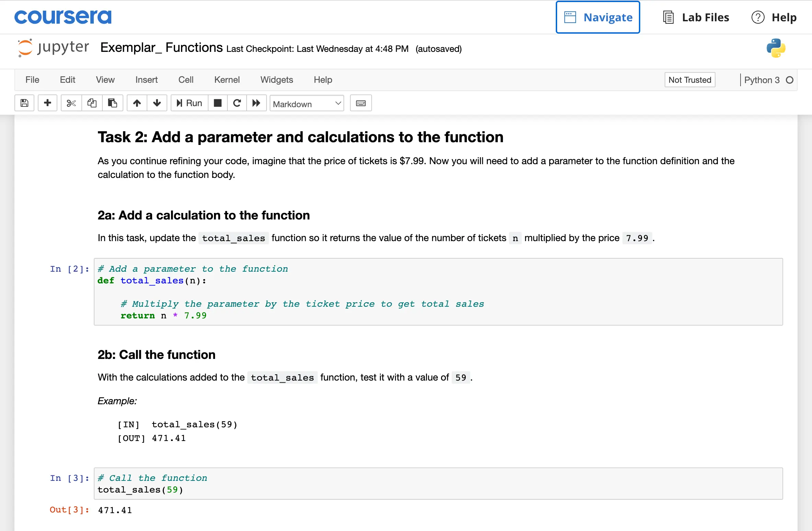
Task: Open the command palette keyboard icon
Action: point(361,103)
